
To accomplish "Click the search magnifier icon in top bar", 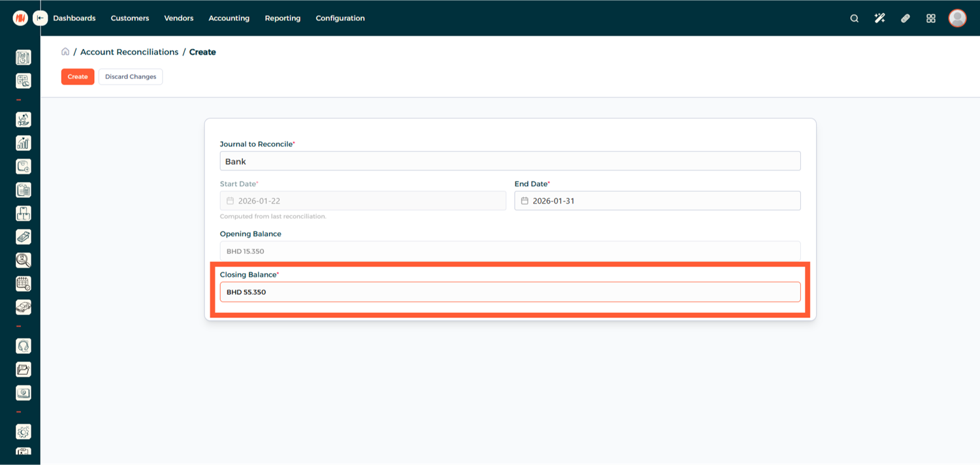I will pyautogui.click(x=854, y=18).
